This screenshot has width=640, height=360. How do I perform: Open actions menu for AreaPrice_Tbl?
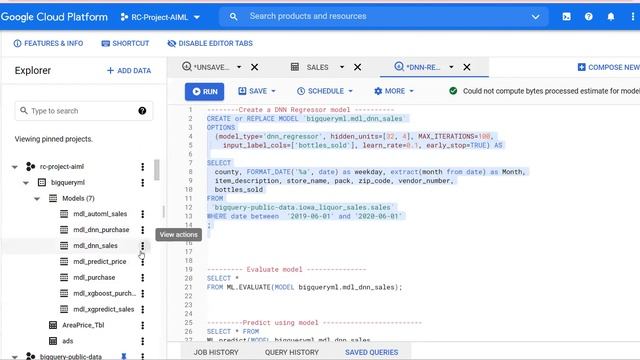(x=142, y=325)
